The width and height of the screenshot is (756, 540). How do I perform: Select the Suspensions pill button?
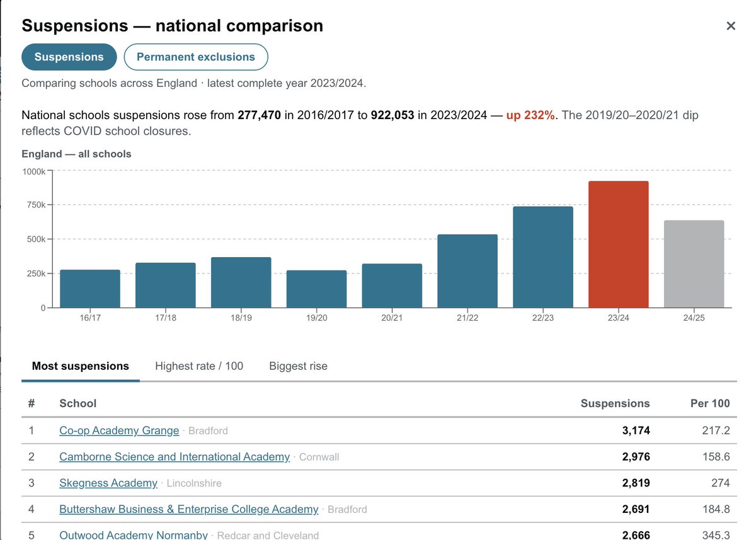point(69,57)
